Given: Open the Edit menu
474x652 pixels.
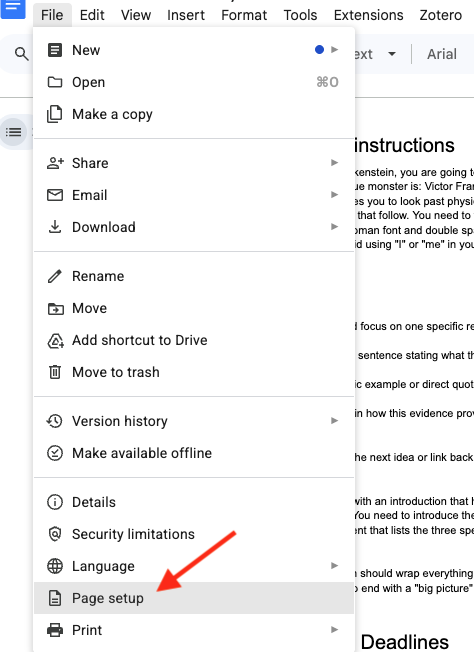Looking at the screenshot, I should (x=92, y=15).
